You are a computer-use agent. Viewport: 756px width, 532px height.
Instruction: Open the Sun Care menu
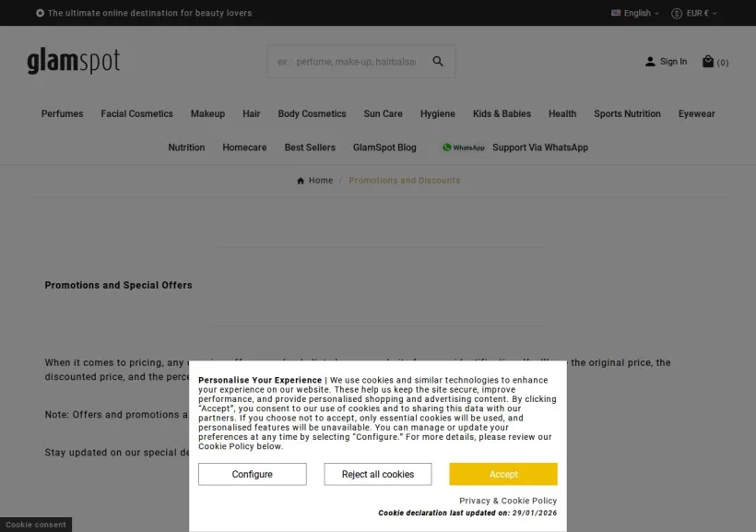click(x=383, y=113)
